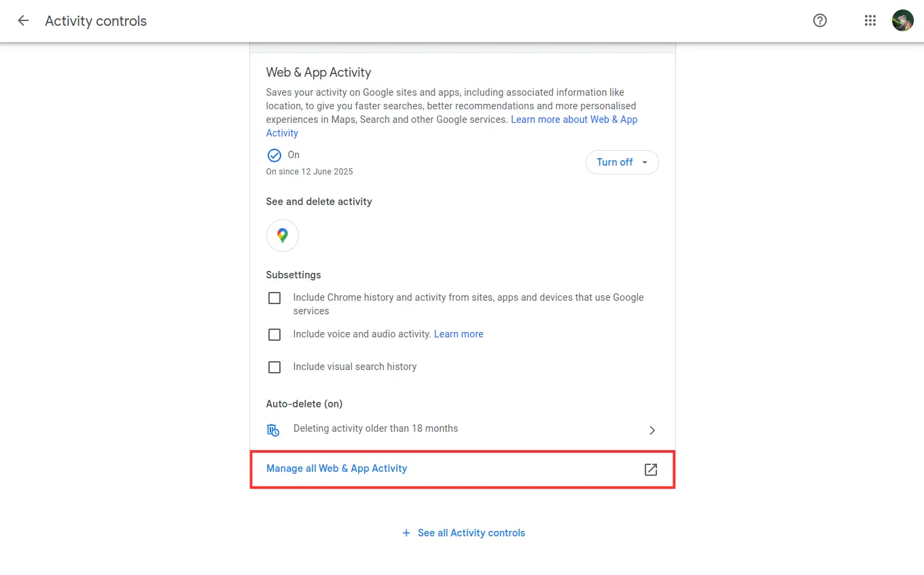The image size is (924, 575).
Task: Open Manage all Web & App Activity
Action: click(336, 468)
